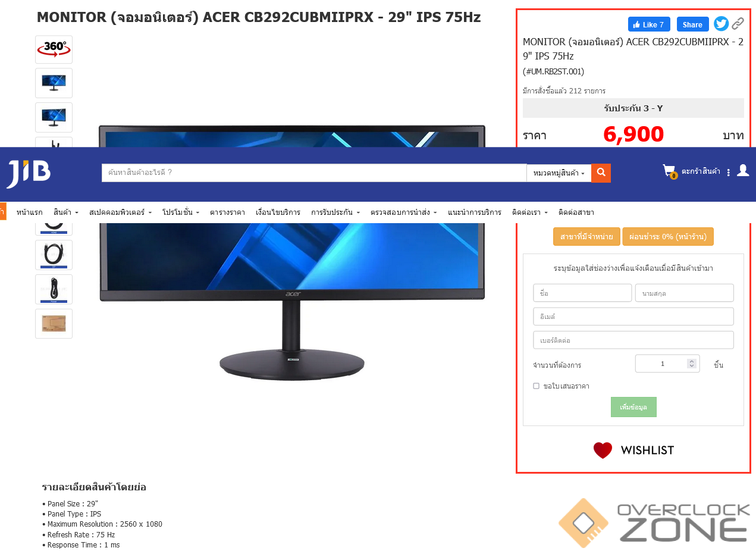Share the product on Twitter
Screen dimensions: 756x554
pyautogui.click(x=721, y=24)
